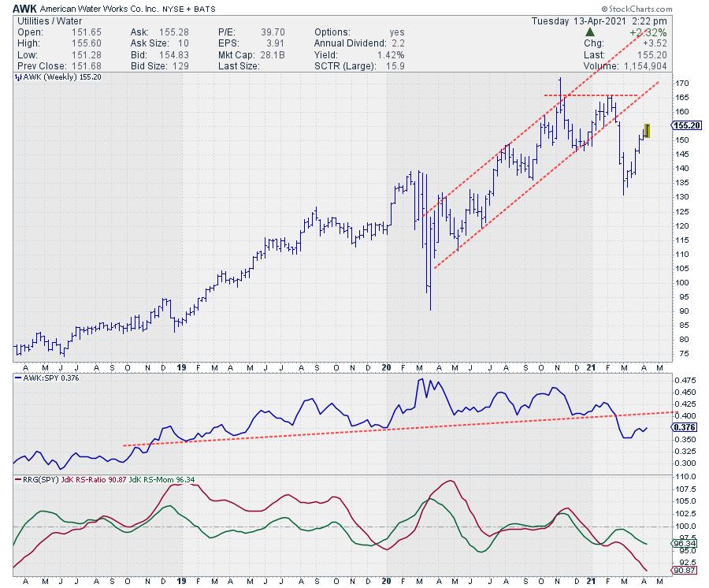The width and height of the screenshot is (709, 588).
Task: Click the bar icon beside AWK (Weekly) legend
Action: (18, 79)
